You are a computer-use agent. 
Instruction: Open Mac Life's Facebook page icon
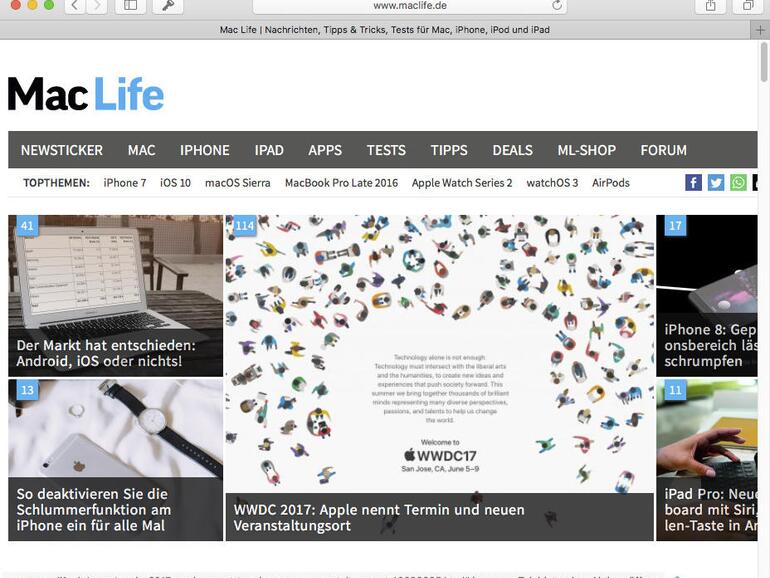693,183
